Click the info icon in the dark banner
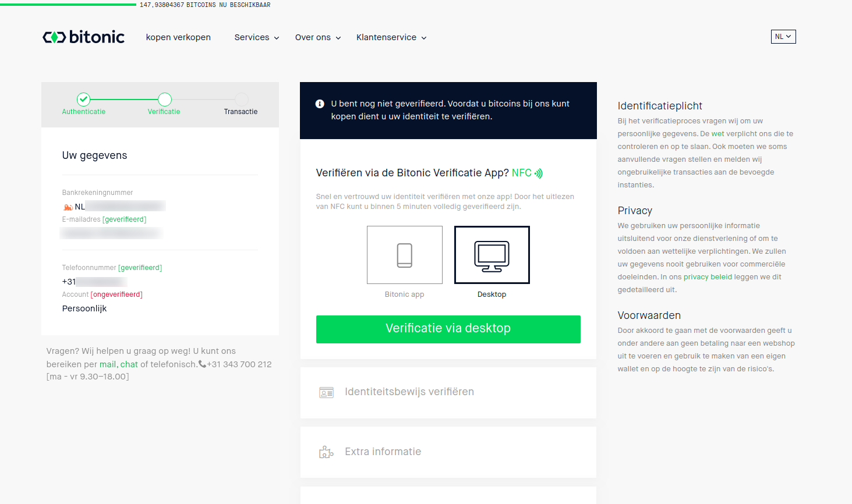 (x=320, y=104)
